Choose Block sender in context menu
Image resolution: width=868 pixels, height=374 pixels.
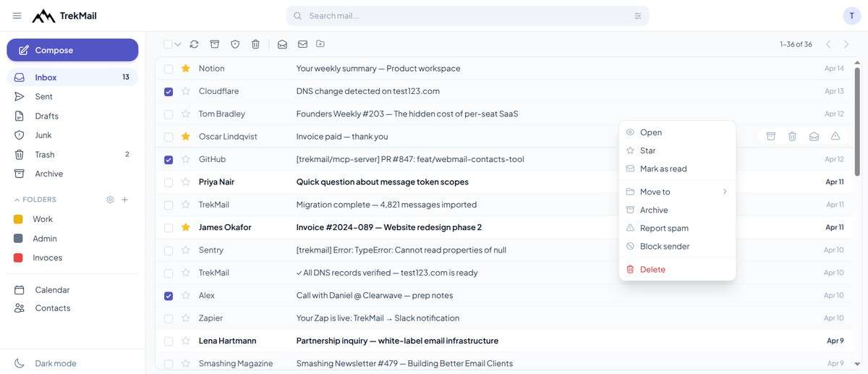[677, 246]
